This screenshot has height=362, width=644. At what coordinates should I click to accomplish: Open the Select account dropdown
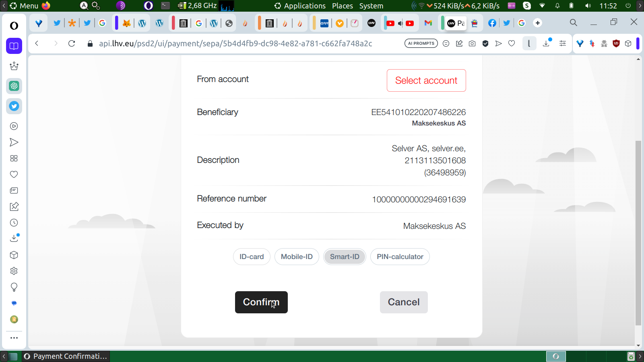[426, 80]
